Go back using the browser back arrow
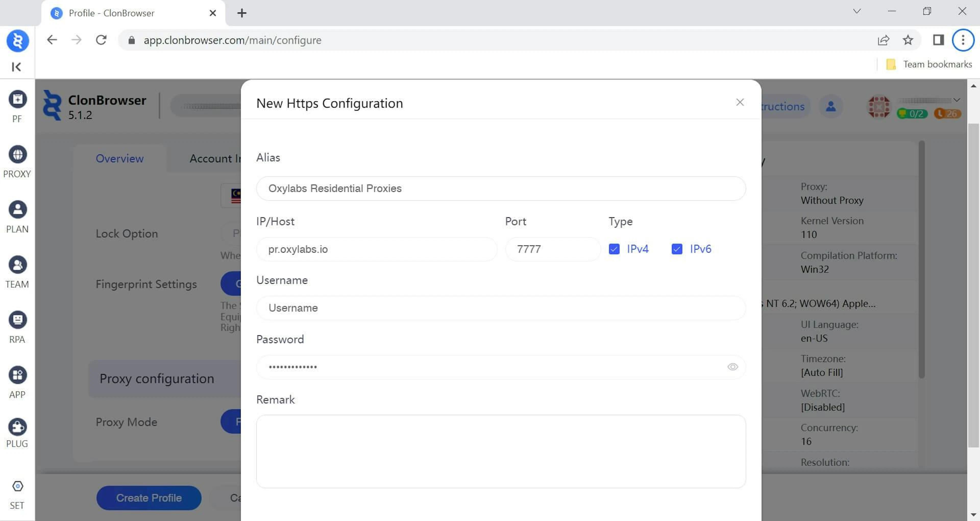This screenshot has height=521, width=980. [52, 40]
